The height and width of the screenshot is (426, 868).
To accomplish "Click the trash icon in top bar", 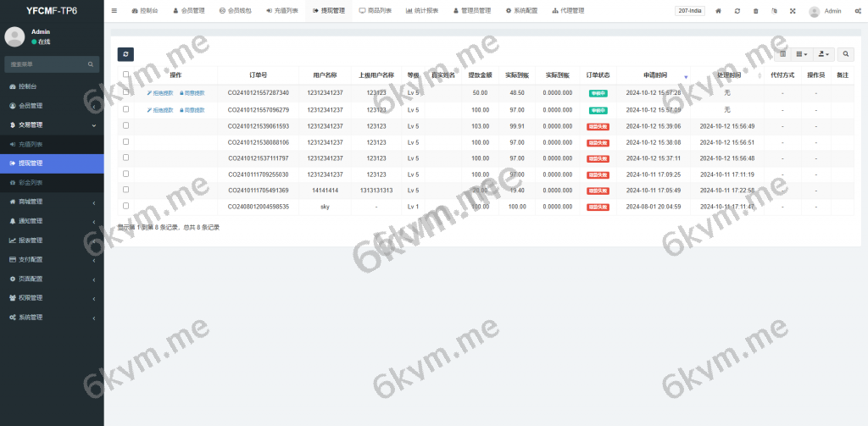I will [x=754, y=11].
